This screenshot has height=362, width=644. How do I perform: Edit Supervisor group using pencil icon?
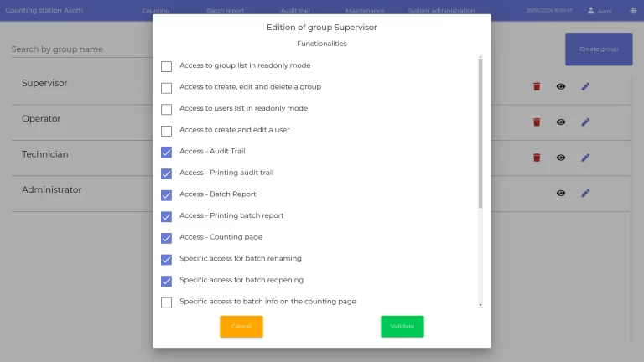[x=585, y=86]
